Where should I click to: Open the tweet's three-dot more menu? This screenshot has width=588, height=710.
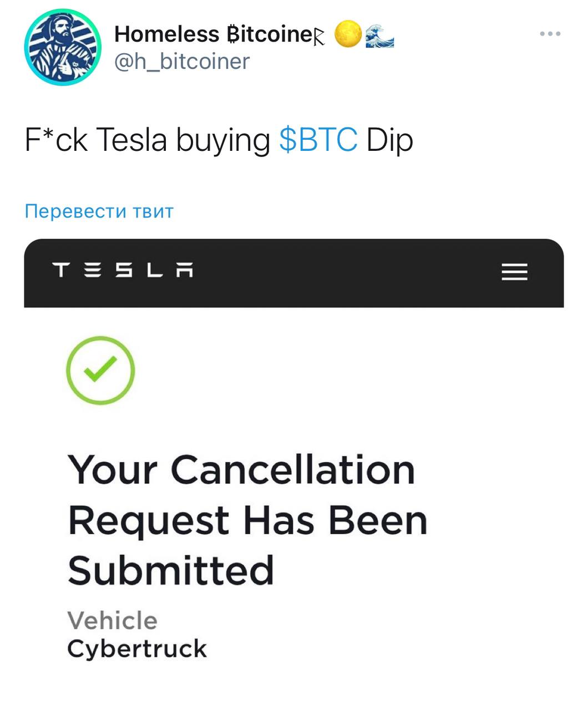click(550, 34)
